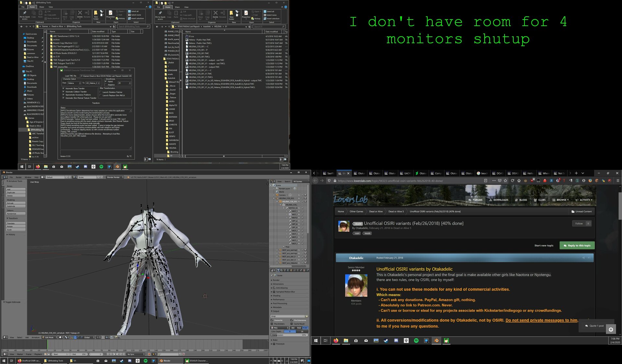Open Help menu in Blender top bar
This screenshot has width=622, height=364.
[x=36, y=177]
